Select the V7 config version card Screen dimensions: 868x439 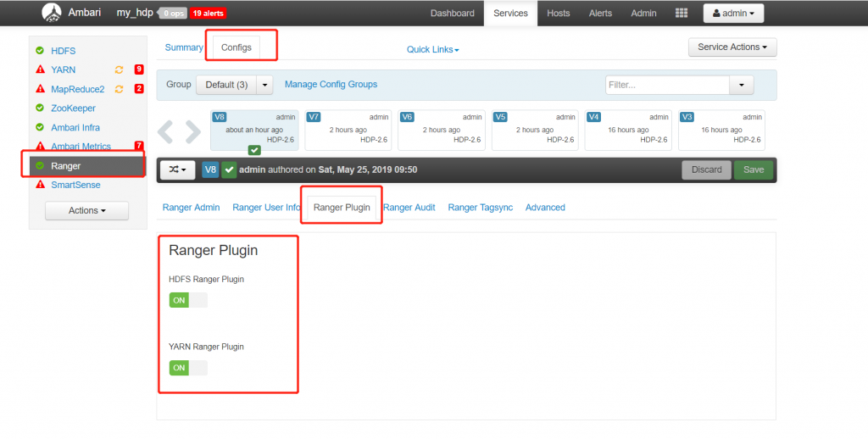[348, 131]
